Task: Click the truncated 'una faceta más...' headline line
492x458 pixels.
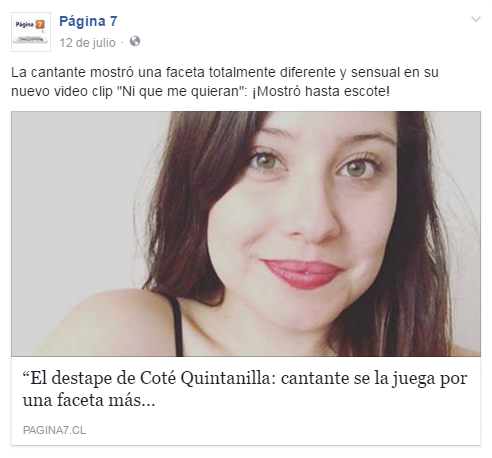Action: point(89,400)
